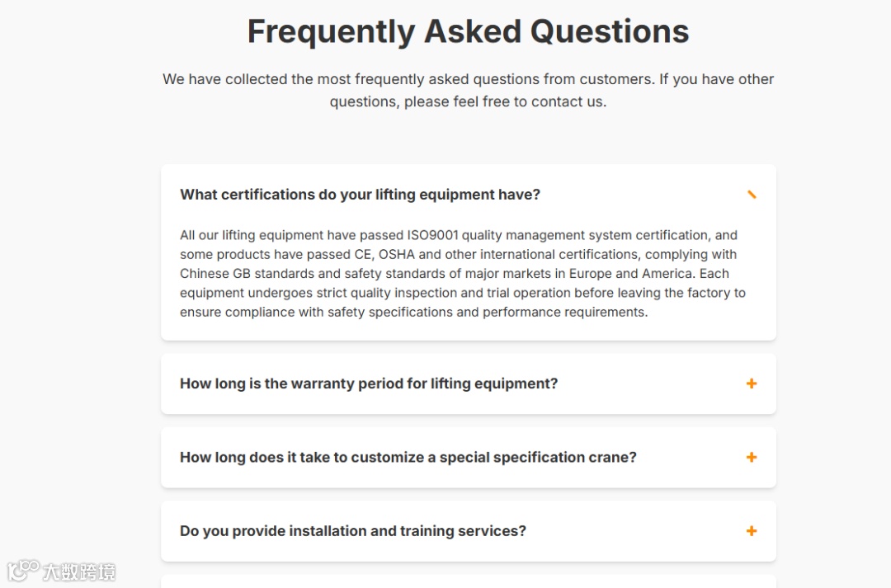Expand the special specification crane question title
The width and height of the screenshot is (891, 588).
tap(408, 457)
